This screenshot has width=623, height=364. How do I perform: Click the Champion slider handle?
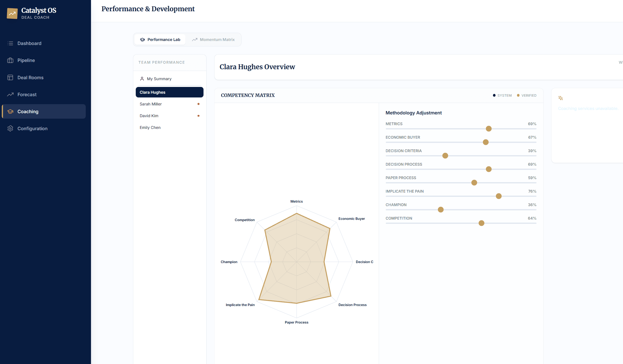pos(441,210)
